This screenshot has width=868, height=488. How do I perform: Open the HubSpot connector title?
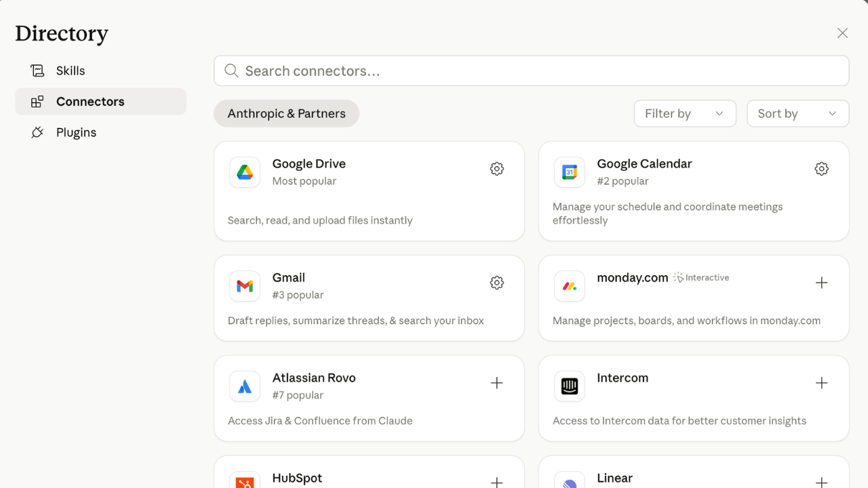click(297, 478)
